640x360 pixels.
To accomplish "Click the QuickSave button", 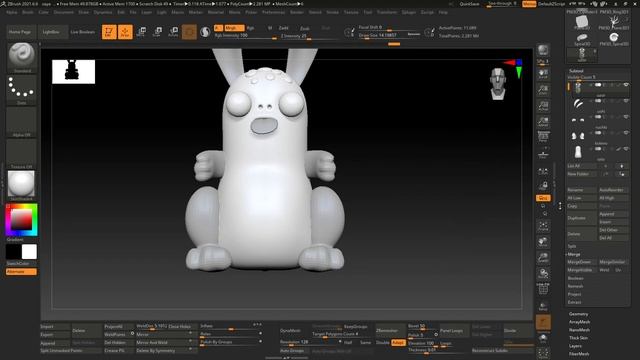I will point(469,4).
